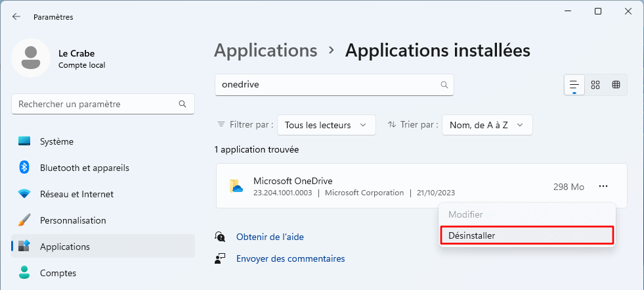This screenshot has width=644, height=290.
Task: Click the Bluetooth icon in sidebar
Action: click(x=24, y=168)
